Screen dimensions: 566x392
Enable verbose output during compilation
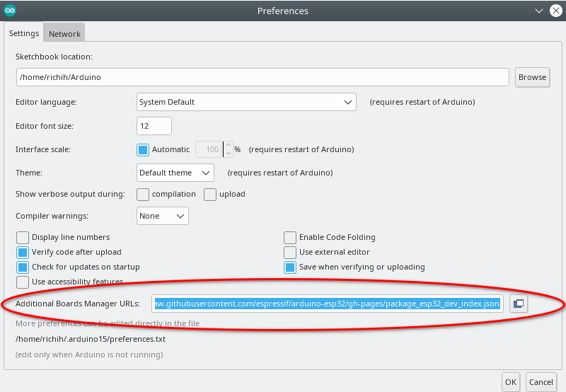pos(143,194)
